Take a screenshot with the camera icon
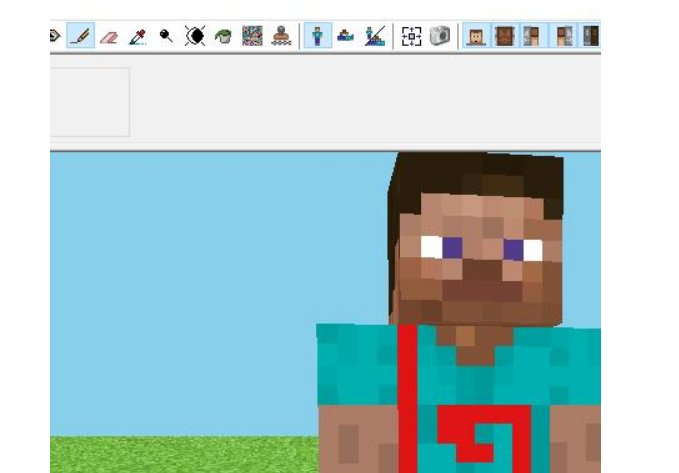The image size is (679, 473). coord(439,36)
